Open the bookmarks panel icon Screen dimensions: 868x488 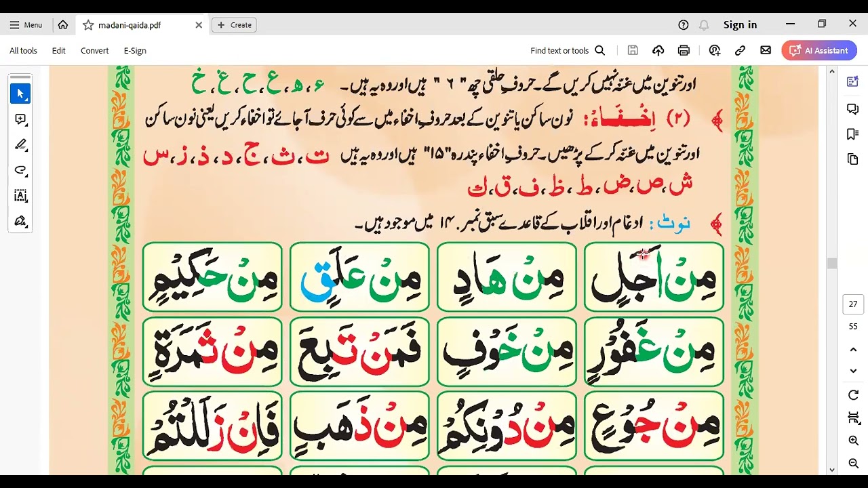pyautogui.click(x=853, y=134)
